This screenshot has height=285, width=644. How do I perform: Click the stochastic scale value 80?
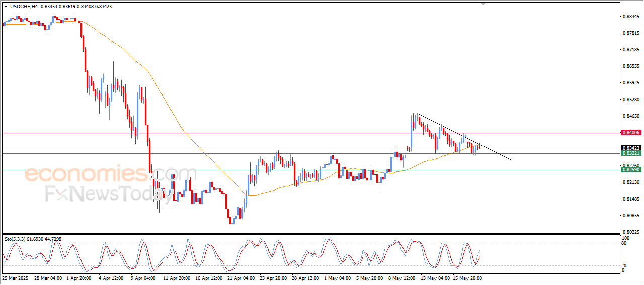tap(625, 243)
